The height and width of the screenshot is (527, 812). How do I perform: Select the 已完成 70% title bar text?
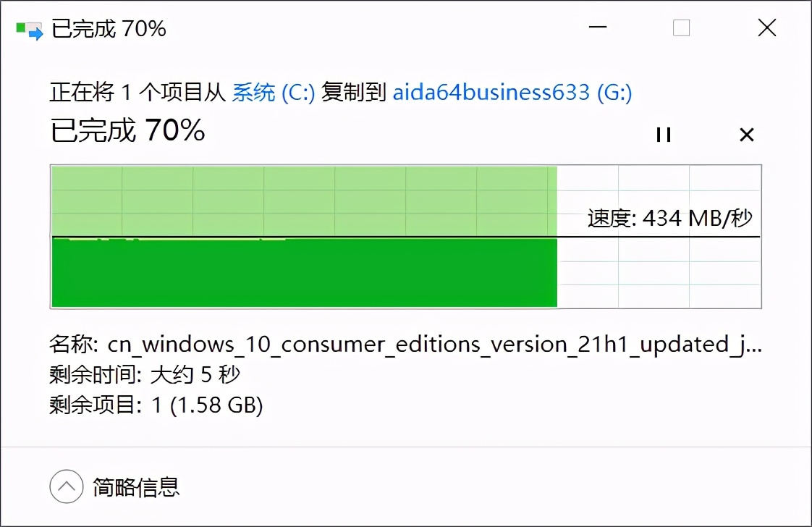click(107, 29)
